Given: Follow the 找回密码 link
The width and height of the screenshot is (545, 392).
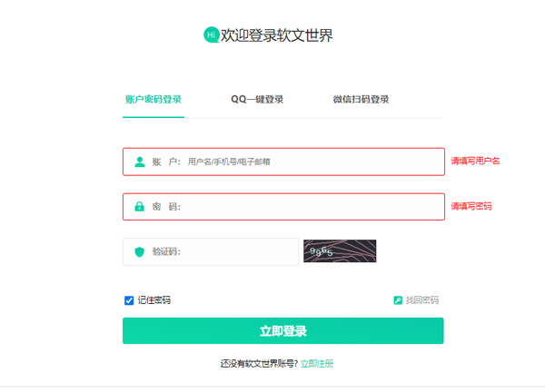Looking at the screenshot, I should tap(421, 300).
